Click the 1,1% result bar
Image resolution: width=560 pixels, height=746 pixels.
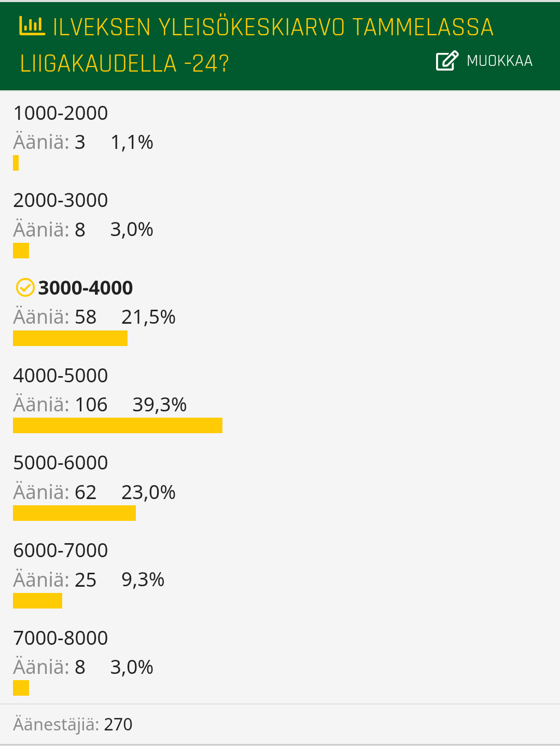coord(16,163)
